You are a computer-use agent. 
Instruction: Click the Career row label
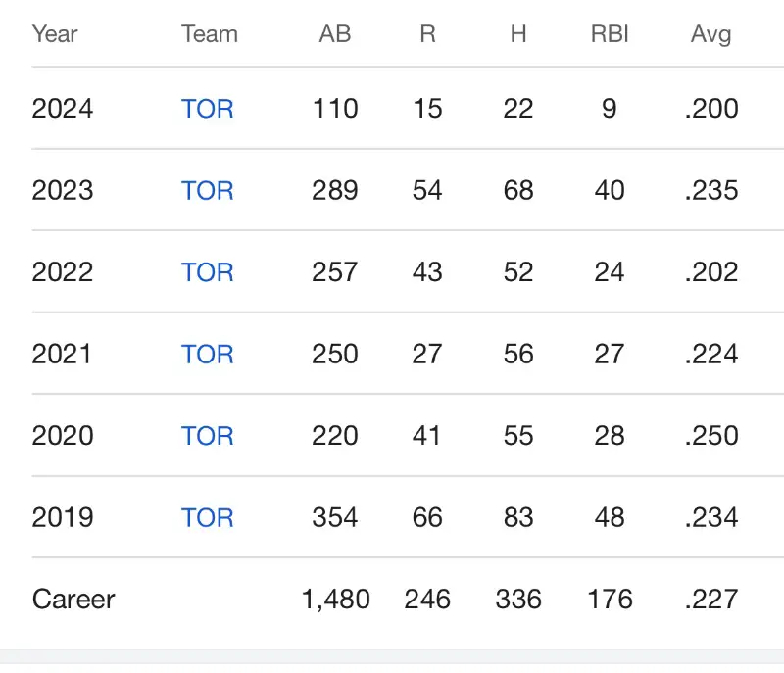tap(73, 599)
